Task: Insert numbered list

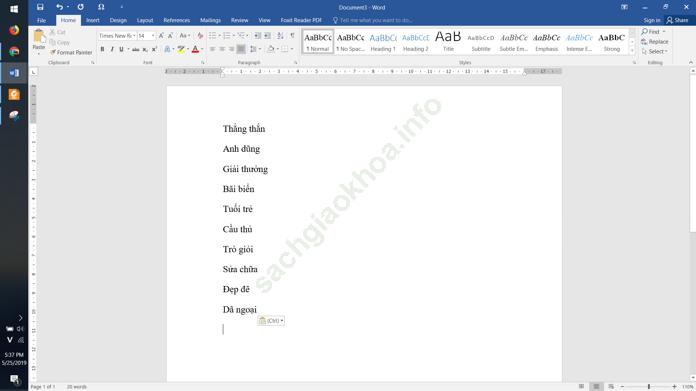Action: tap(227, 36)
